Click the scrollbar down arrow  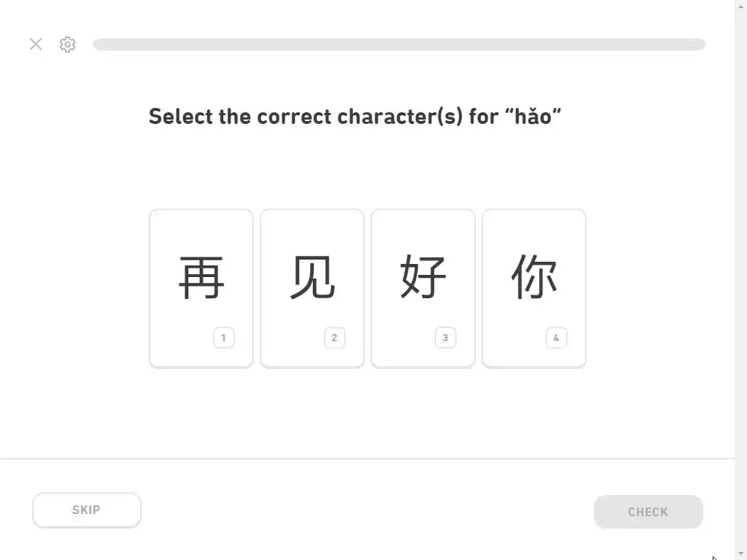point(740,554)
